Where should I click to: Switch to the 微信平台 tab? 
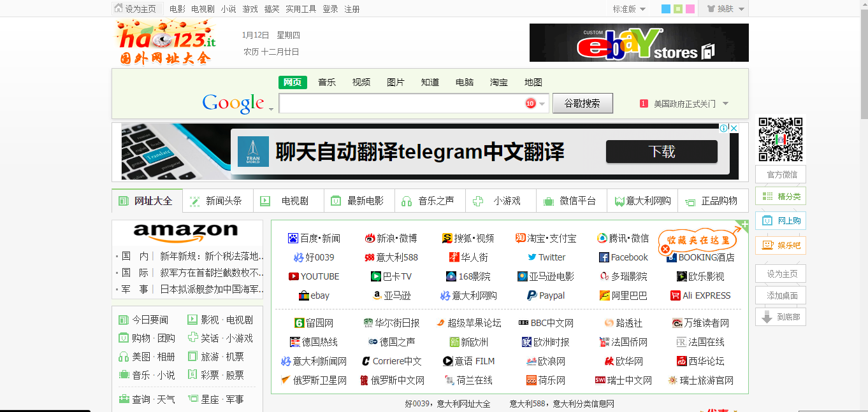(572, 201)
